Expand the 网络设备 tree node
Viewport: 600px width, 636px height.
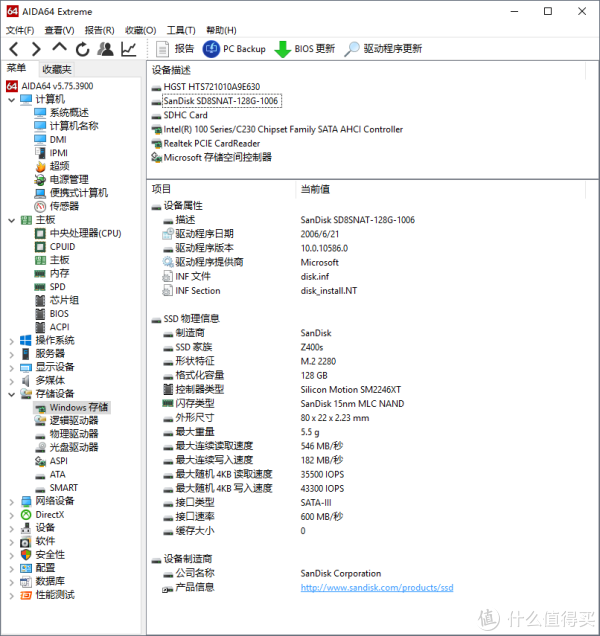tap(11, 501)
